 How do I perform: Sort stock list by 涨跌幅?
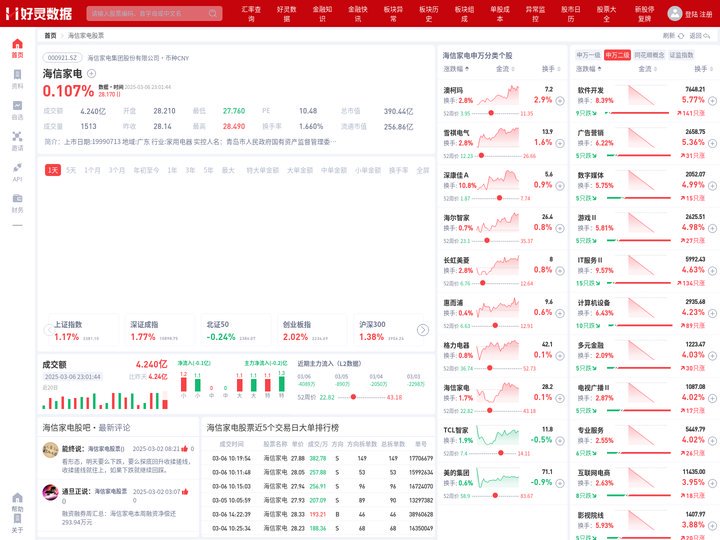[456, 69]
